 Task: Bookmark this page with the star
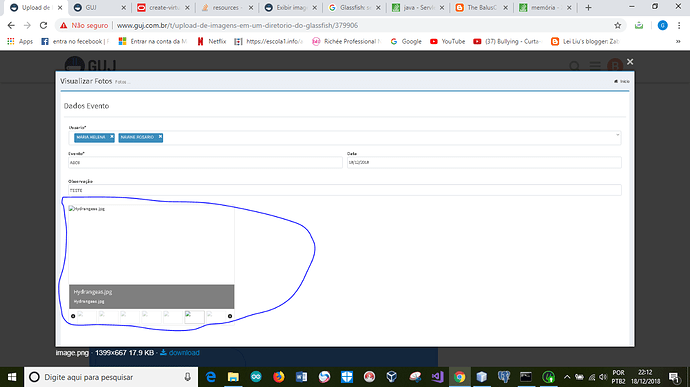click(x=618, y=26)
